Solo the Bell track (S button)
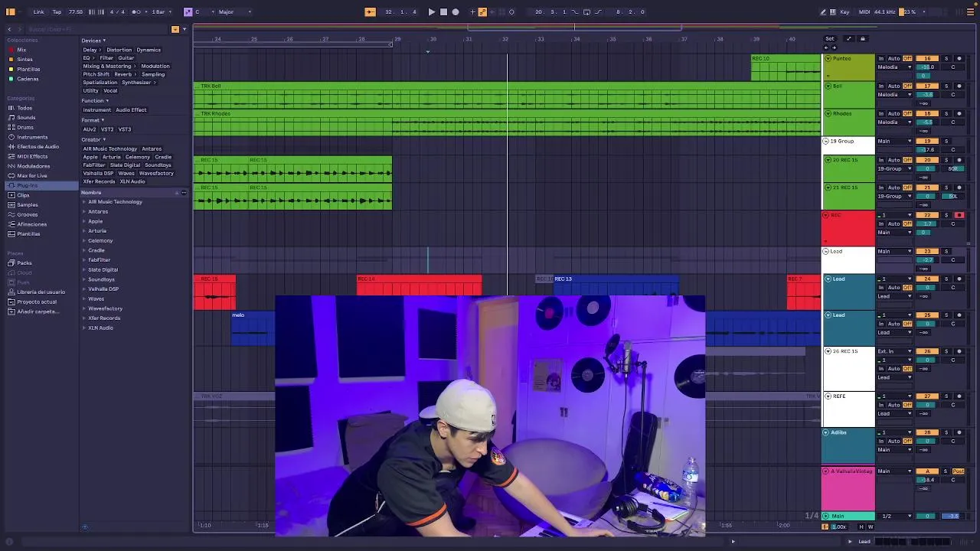 pyautogui.click(x=946, y=86)
